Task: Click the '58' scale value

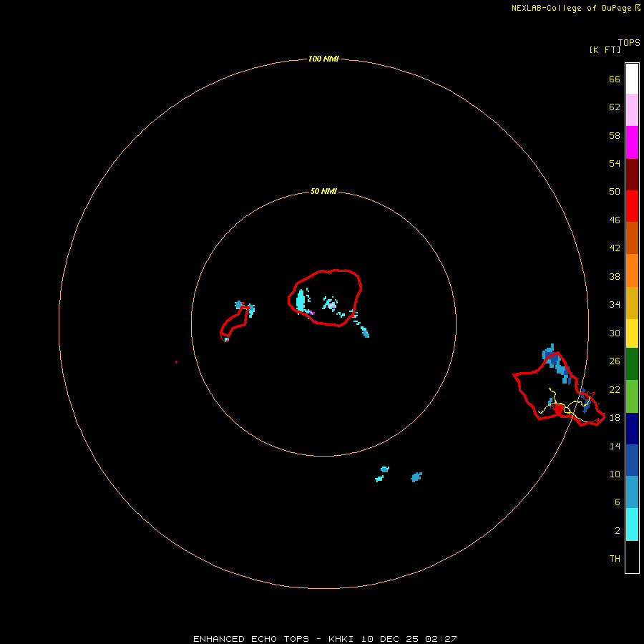Action: 615,135
